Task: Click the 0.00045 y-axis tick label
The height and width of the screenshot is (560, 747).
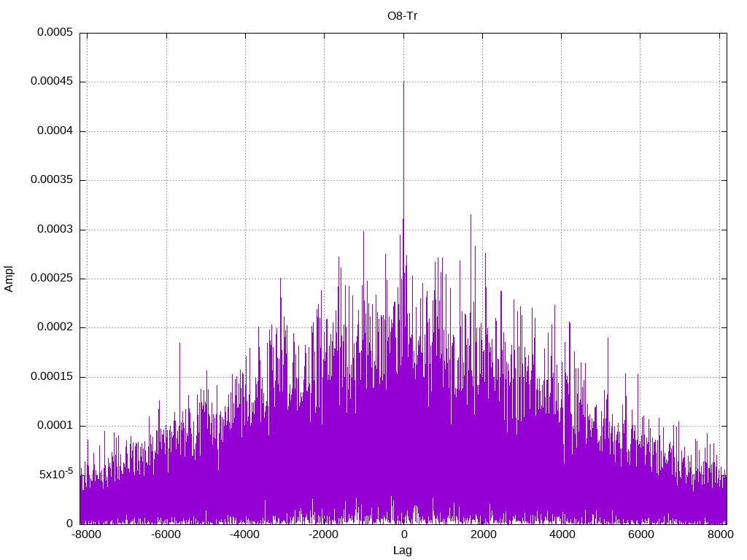Action: (x=52, y=82)
